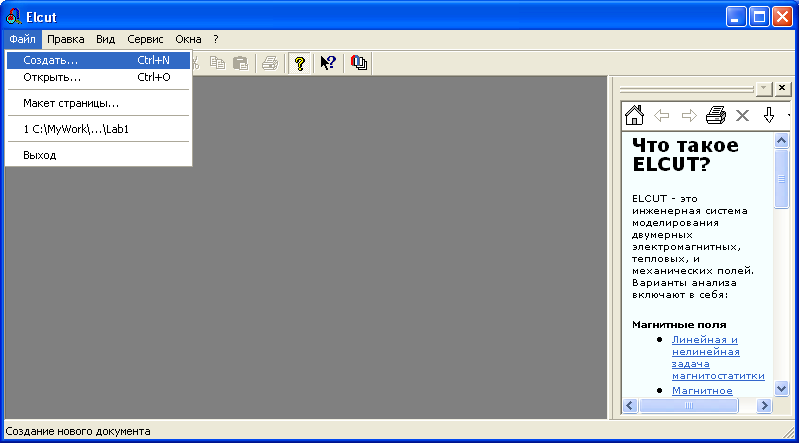Click the Магнитные поля bold heading
The image size is (799, 443).
click(x=679, y=325)
